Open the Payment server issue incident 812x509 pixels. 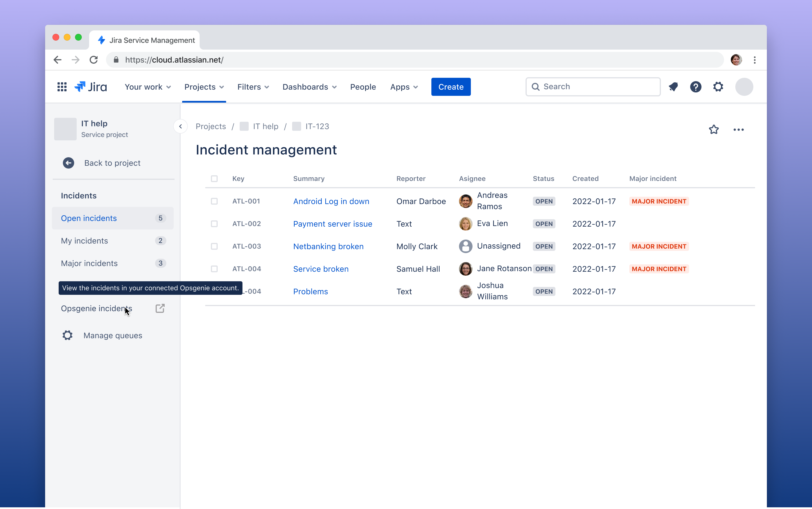332,223
